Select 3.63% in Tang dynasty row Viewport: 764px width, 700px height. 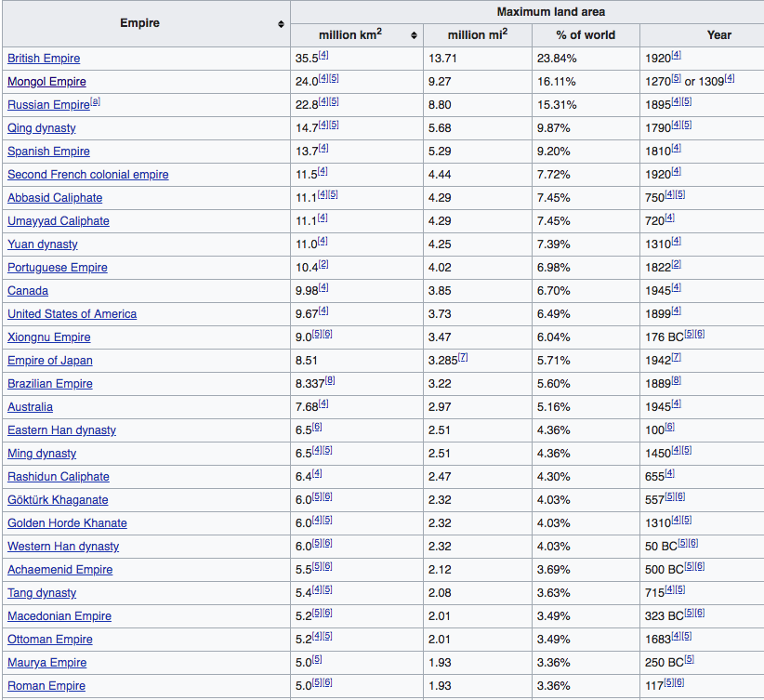pos(554,593)
